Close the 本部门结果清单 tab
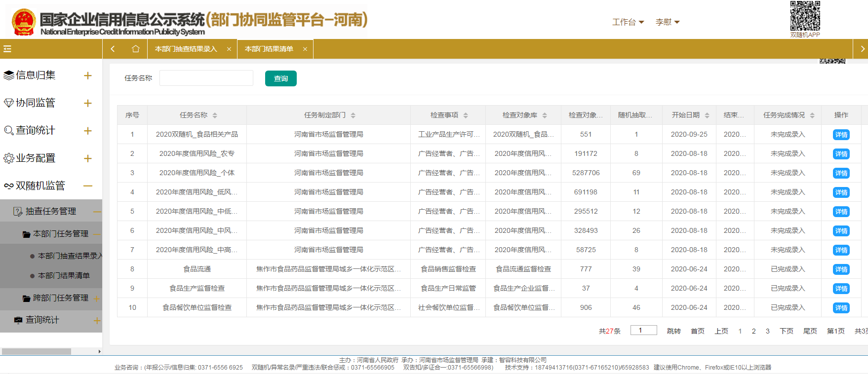The image size is (868, 374). [x=305, y=49]
